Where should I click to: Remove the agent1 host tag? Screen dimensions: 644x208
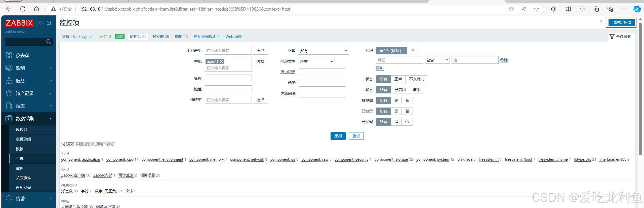tap(221, 61)
